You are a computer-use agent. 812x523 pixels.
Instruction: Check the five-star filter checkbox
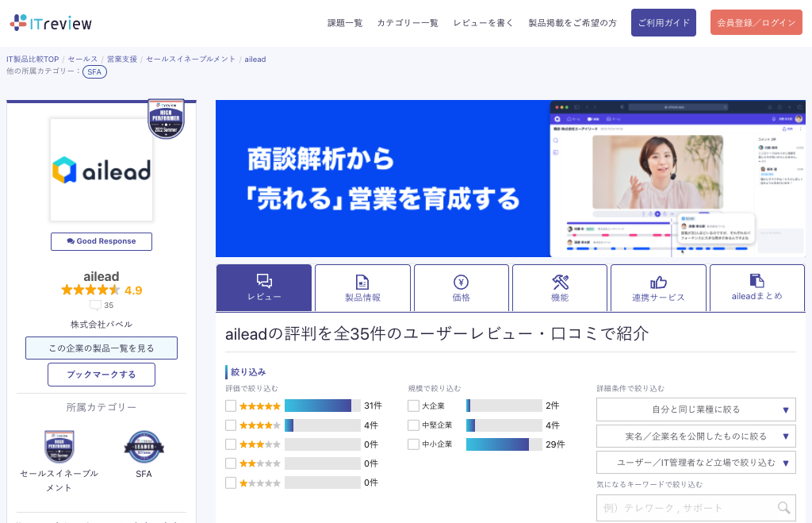(231, 406)
